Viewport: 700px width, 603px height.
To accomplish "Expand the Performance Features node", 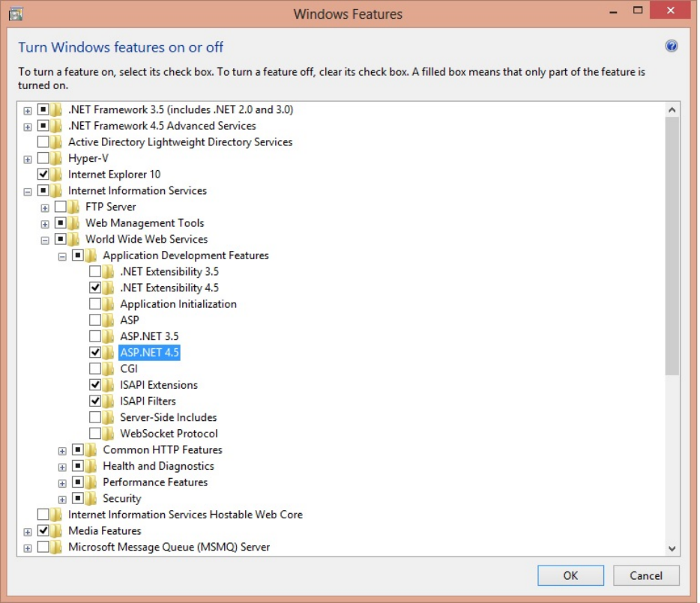I will pos(62,483).
